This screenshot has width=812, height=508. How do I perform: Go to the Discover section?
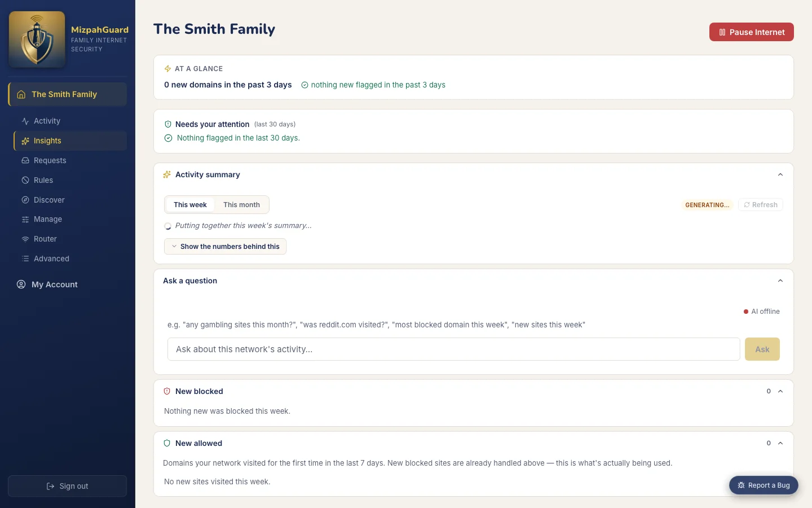[x=70, y=200]
